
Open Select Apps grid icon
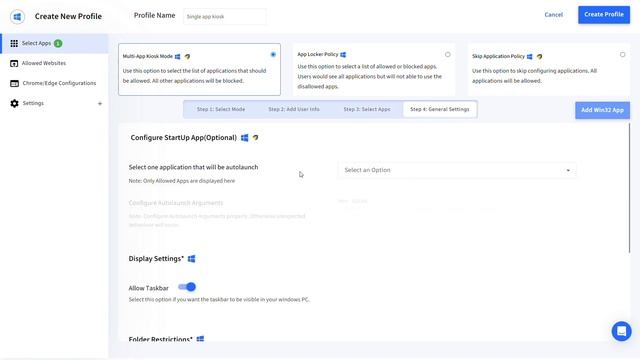point(14,43)
